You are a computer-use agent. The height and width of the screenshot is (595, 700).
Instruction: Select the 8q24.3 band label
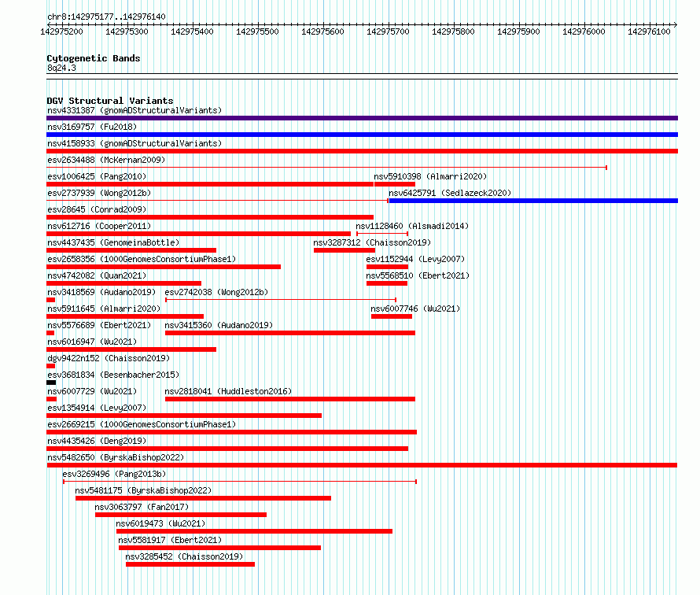coord(61,68)
